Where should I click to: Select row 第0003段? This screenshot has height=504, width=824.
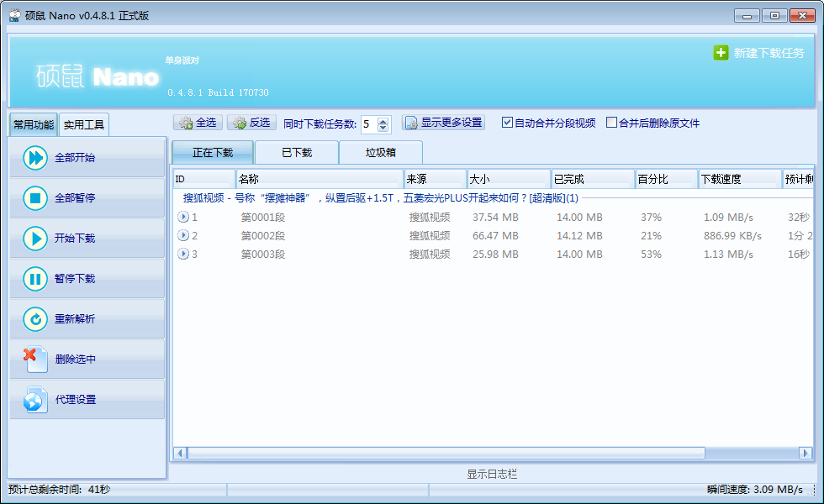click(x=494, y=254)
